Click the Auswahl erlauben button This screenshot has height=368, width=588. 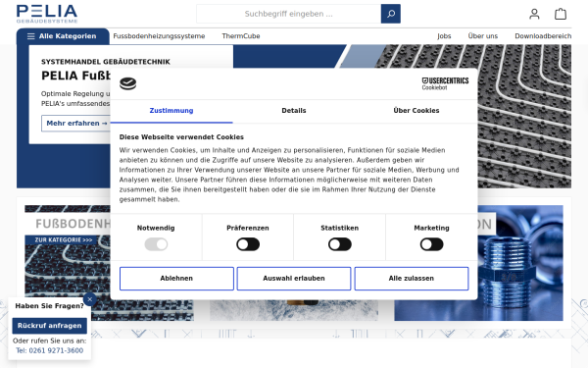(x=294, y=279)
